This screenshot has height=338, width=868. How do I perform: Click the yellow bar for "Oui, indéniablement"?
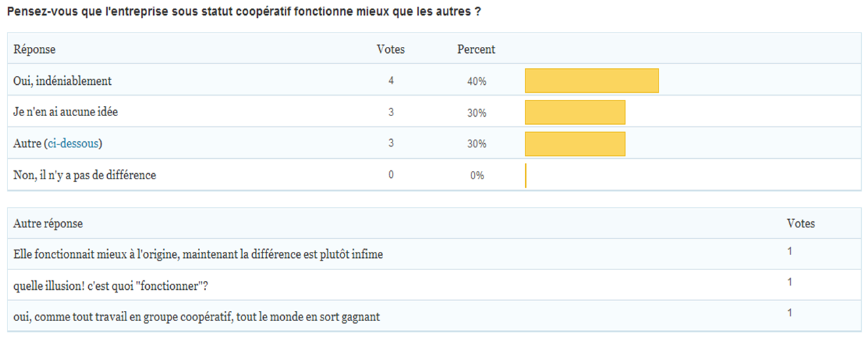pyautogui.click(x=591, y=81)
